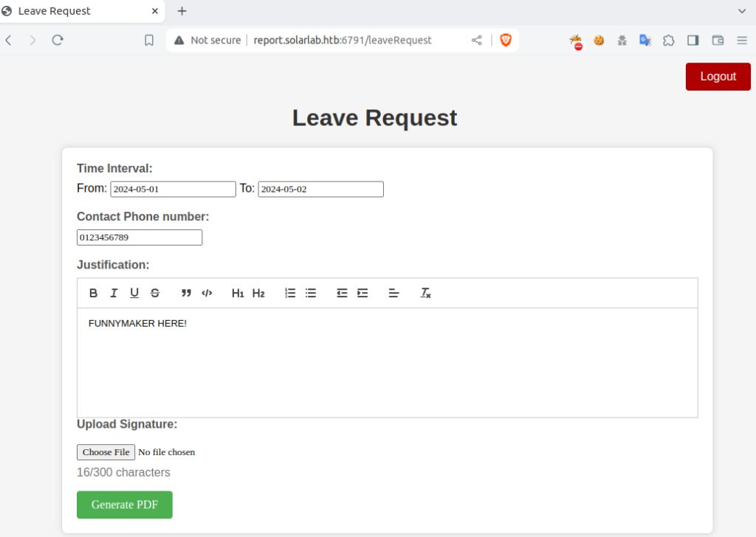Image resolution: width=756 pixels, height=537 pixels.
Task: Toggle the code block format
Action: pyautogui.click(x=207, y=293)
